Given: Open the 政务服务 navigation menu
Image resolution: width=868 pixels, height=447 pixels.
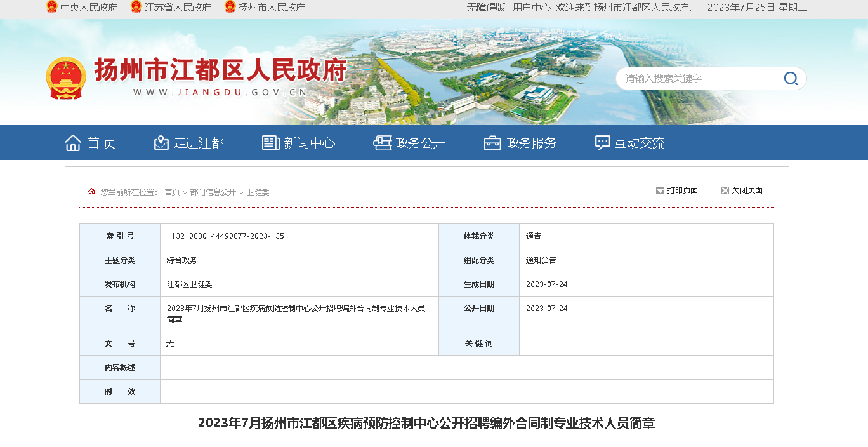Looking at the screenshot, I should click(531, 143).
